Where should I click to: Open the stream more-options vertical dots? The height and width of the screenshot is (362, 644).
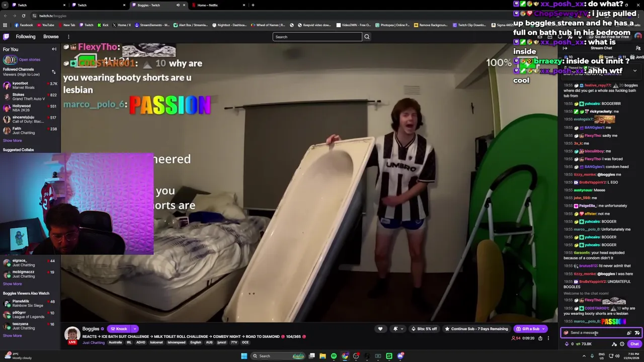coord(549,338)
